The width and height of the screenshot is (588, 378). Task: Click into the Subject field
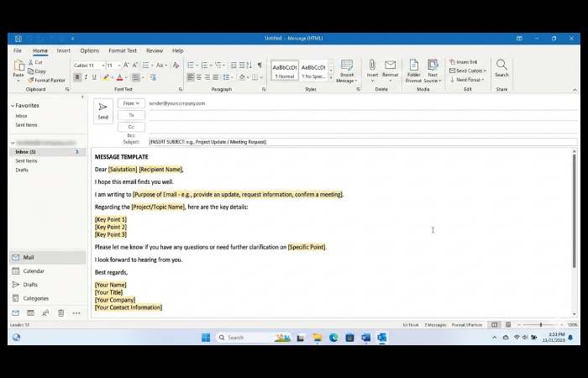(363, 142)
